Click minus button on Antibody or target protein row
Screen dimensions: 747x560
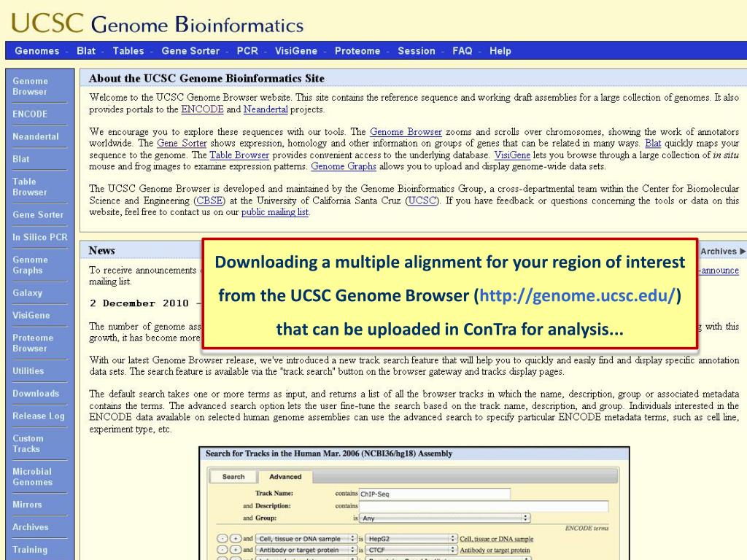pyautogui.click(x=222, y=550)
